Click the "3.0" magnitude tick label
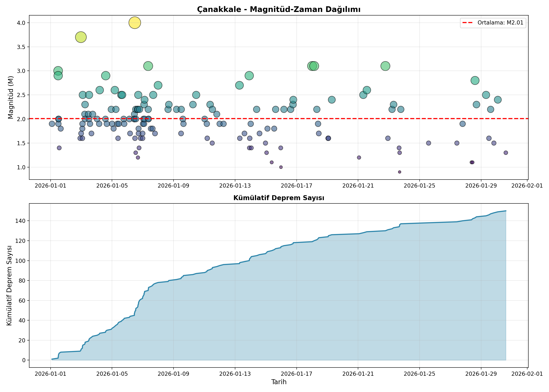 tap(21, 71)
